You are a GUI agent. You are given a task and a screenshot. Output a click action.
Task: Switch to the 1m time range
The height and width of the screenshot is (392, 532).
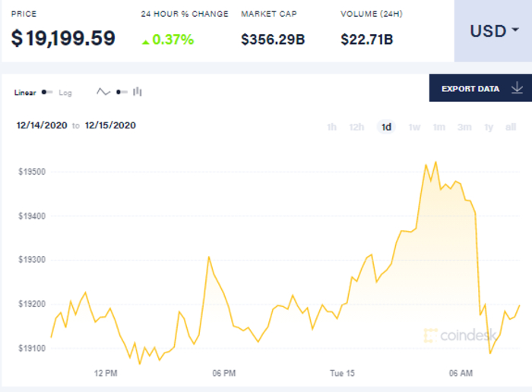pyautogui.click(x=439, y=127)
